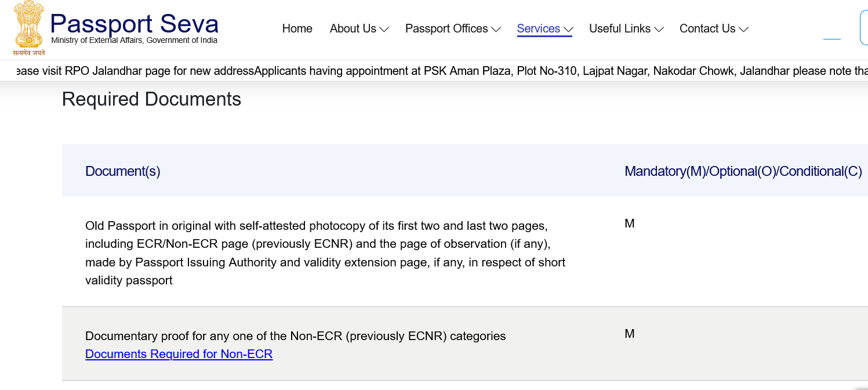Screen dimensions: 868x390
Task: Open the About Us menu label
Action: pos(353,28)
